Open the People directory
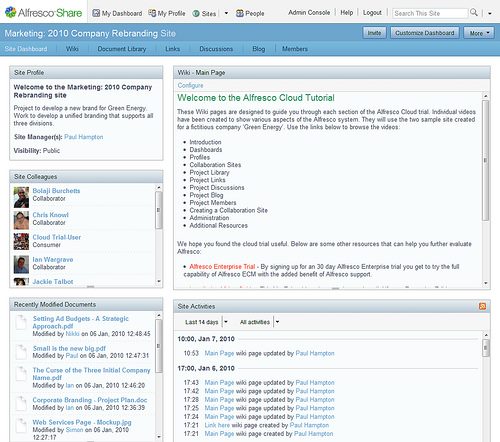The width and height of the screenshot is (500, 442). coord(250,13)
